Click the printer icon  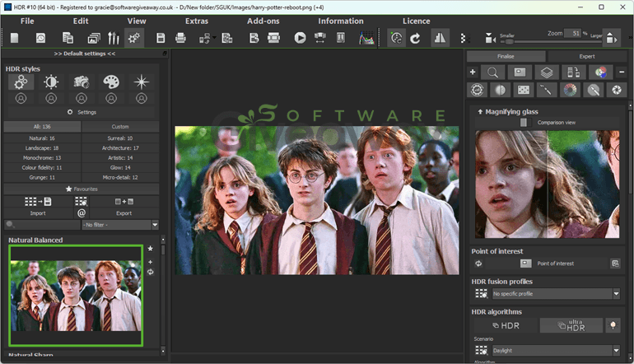click(x=180, y=38)
